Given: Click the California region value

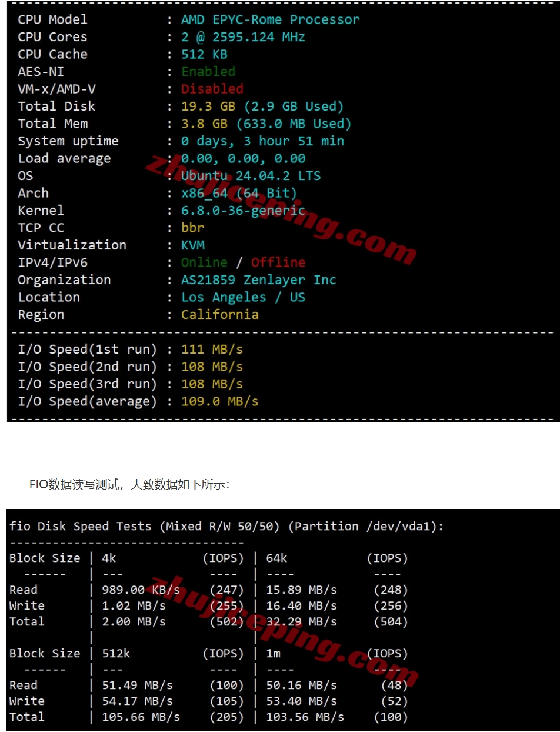Looking at the screenshot, I should tap(219, 315).
